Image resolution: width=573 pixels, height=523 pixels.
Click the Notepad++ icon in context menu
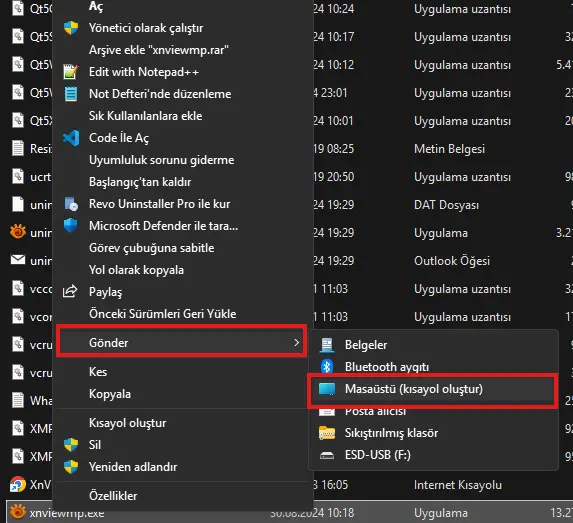(71, 72)
